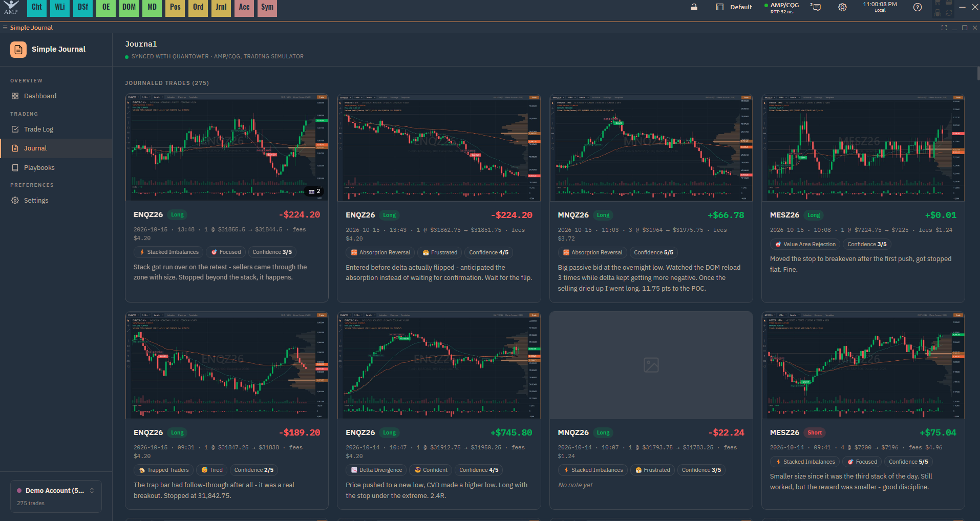Switch the Simple Journal panel to fullscreen
This screenshot has height=521, width=980.
(x=944, y=28)
